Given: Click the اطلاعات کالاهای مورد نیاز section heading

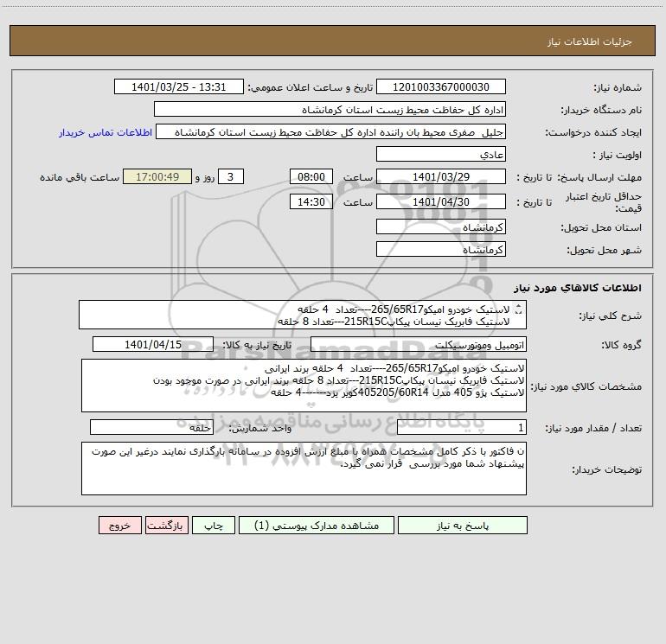Looking at the screenshot, I should (578, 288).
